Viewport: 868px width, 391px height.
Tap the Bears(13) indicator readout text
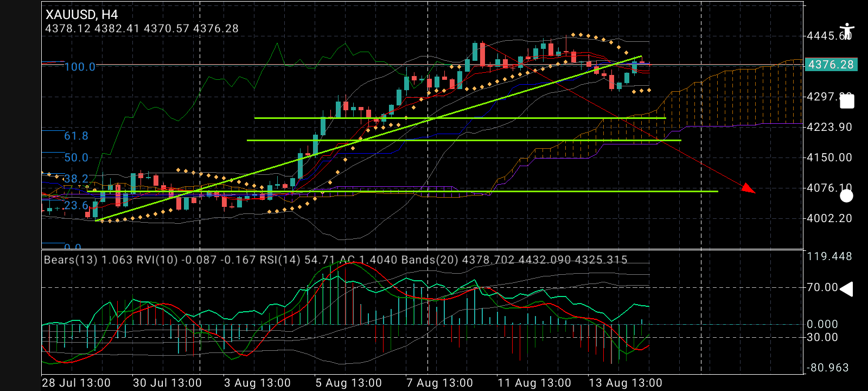point(88,260)
